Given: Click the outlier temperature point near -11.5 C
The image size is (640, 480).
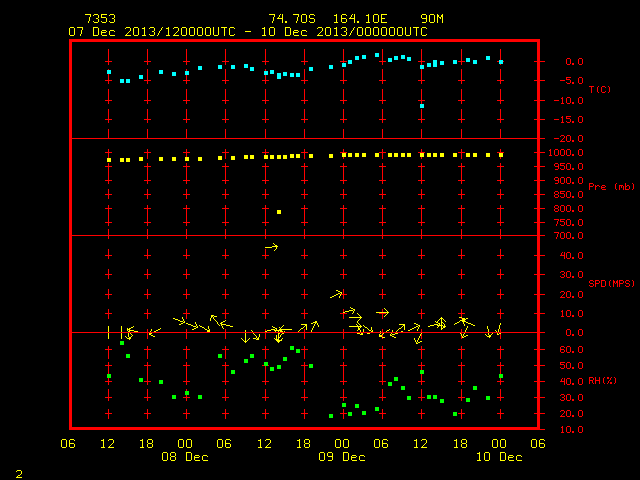Looking at the screenshot, I should (422, 106).
